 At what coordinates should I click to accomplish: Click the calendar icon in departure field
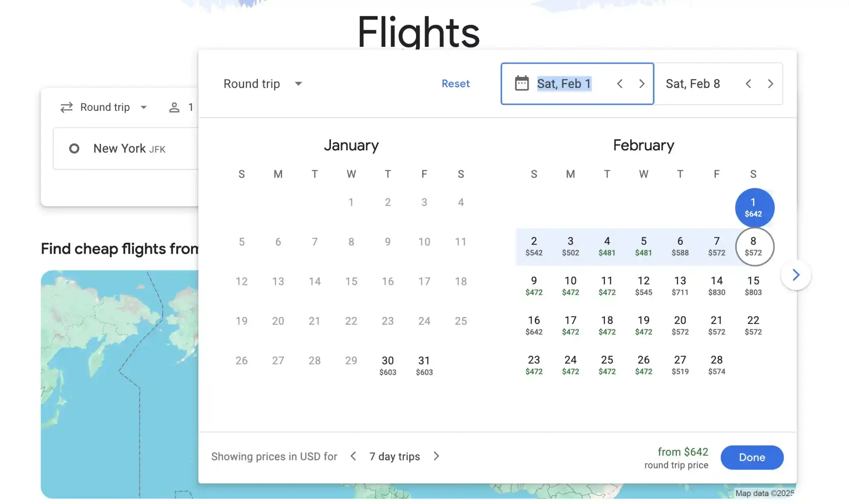[521, 84]
